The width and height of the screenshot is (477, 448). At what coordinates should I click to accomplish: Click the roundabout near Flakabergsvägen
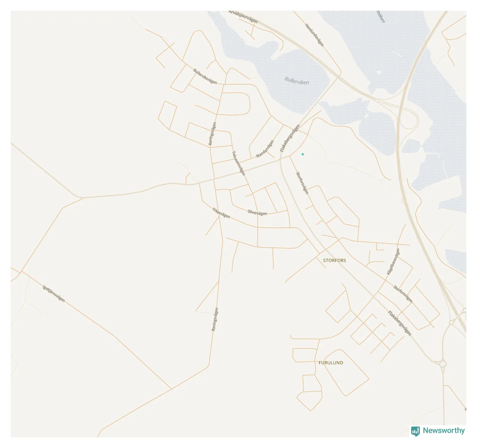tap(442, 364)
